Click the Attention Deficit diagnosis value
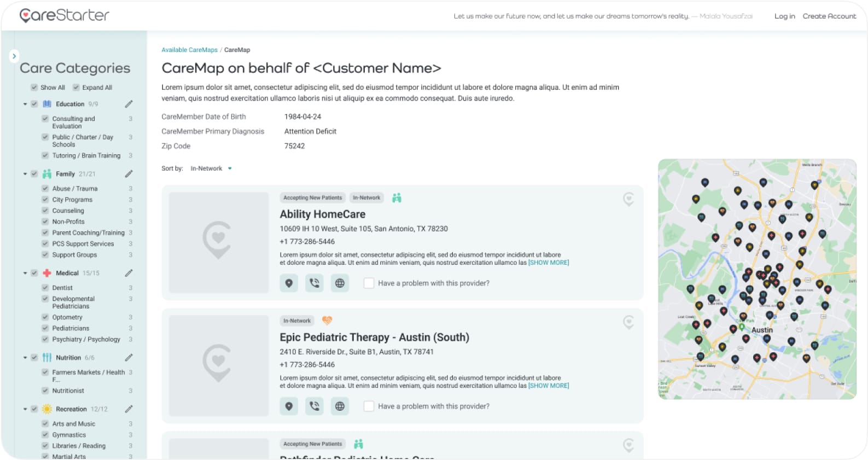The width and height of the screenshot is (868, 460). (311, 131)
